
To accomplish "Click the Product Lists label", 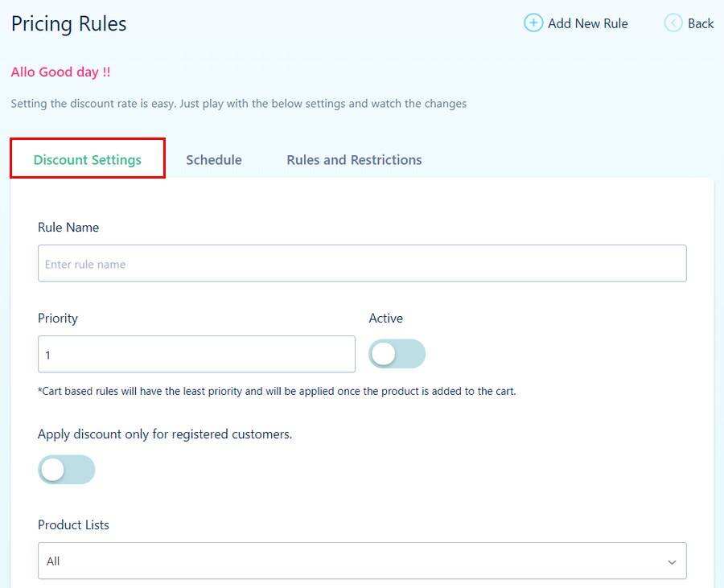I will coord(73,525).
